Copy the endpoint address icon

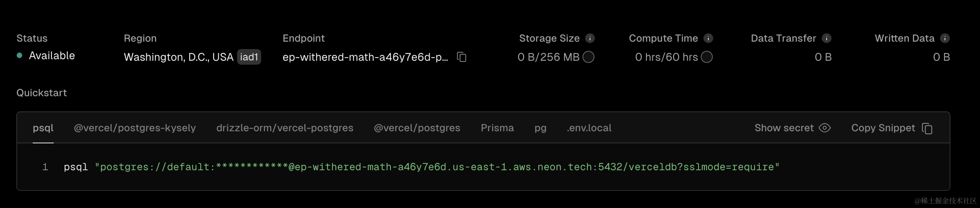coord(462,57)
